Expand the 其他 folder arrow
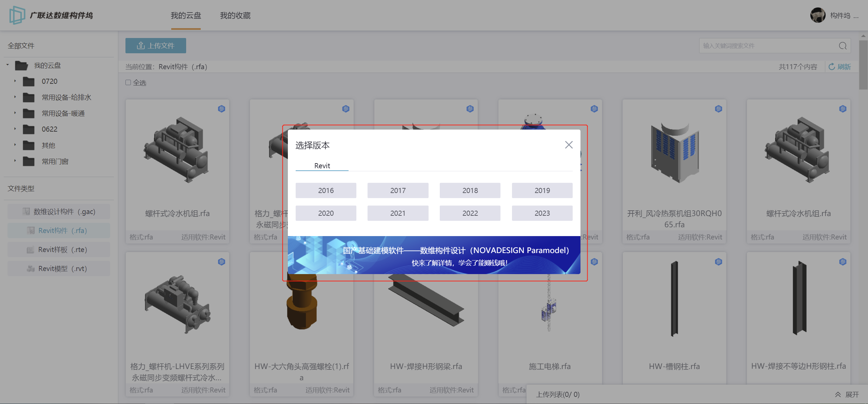Viewport: 868px width, 404px height. pyautogui.click(x=15, y=145)
